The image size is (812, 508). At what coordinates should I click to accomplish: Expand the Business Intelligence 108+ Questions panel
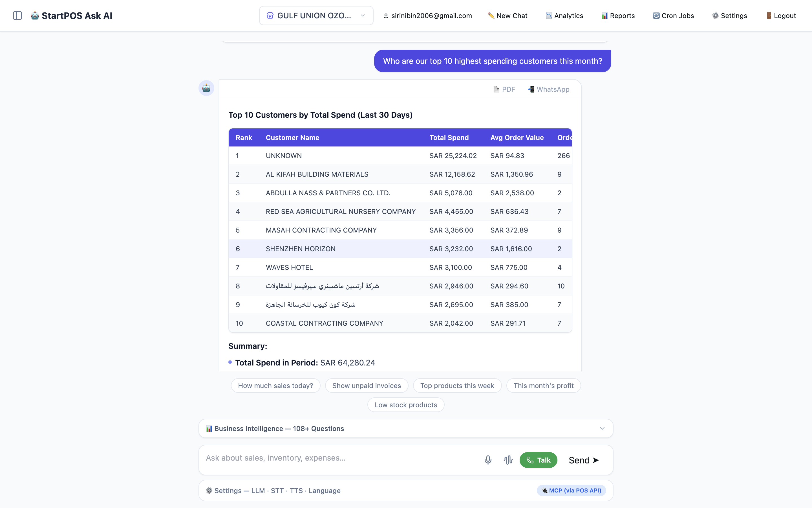point(406,428)
